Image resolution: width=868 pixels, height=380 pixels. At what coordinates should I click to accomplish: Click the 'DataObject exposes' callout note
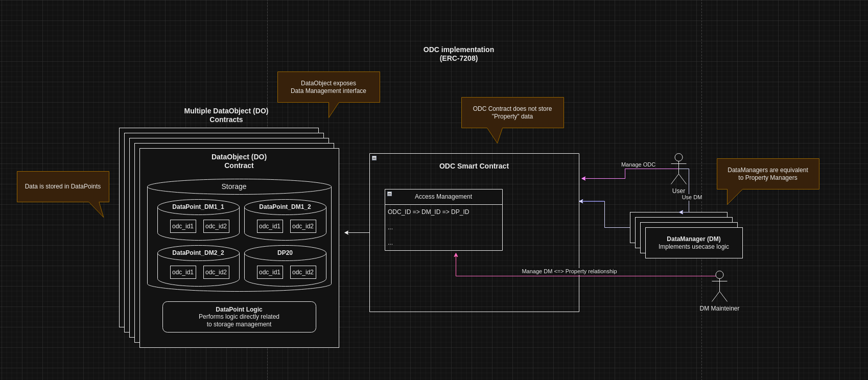[x=329, y=87]
